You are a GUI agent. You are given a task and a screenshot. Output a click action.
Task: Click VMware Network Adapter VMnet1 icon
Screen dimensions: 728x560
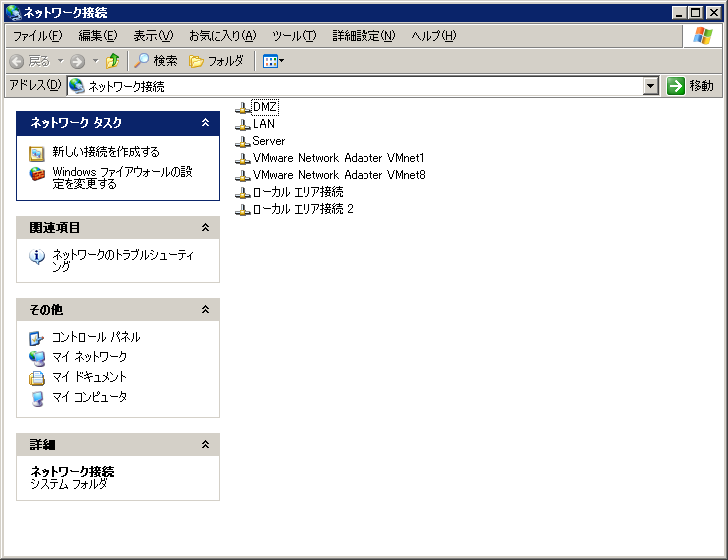coord(242,158)
